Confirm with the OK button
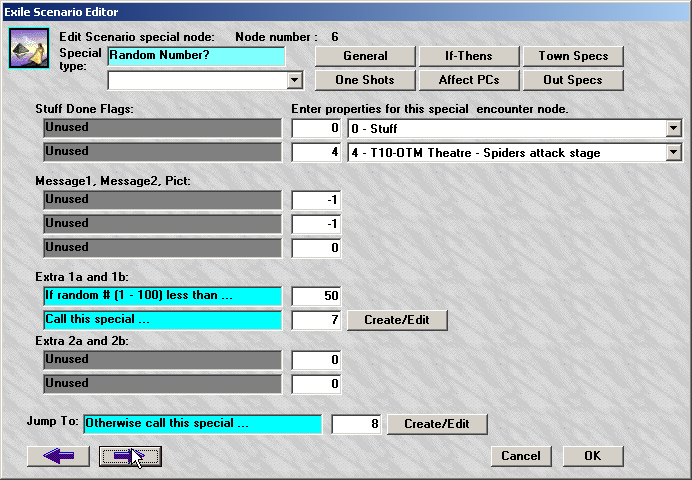 click(x=592, y=456)
